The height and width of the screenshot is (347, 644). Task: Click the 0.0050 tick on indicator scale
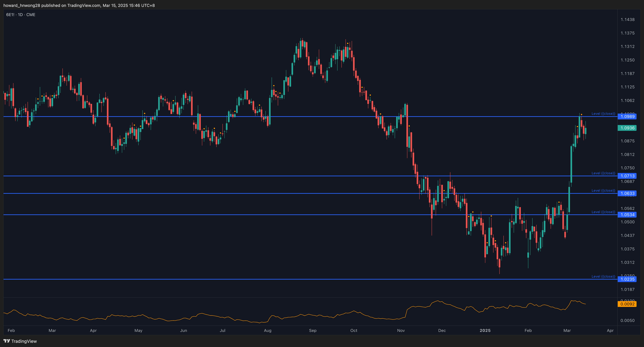(627, 321)
